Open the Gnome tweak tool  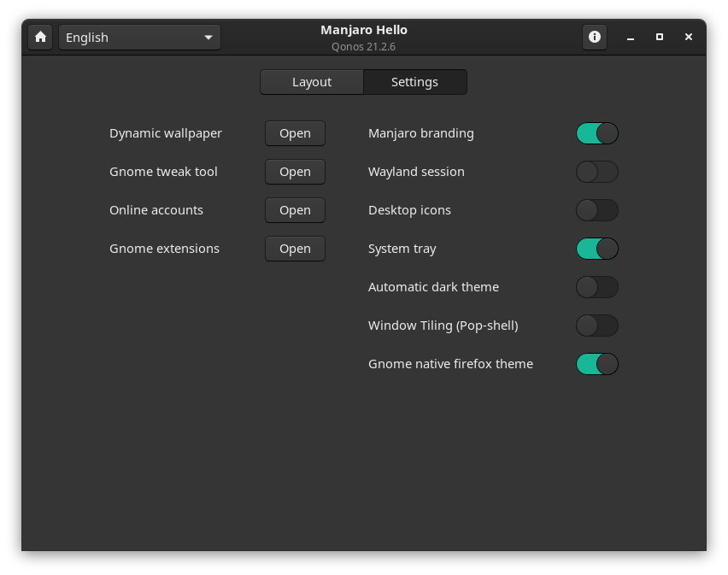tap(295, 172)
